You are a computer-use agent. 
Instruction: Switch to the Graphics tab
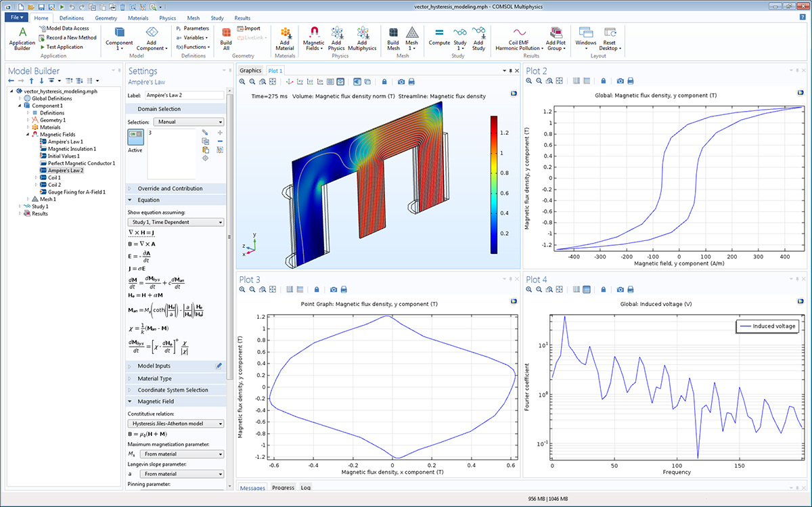pyautogui.click(x=250, y=70)
